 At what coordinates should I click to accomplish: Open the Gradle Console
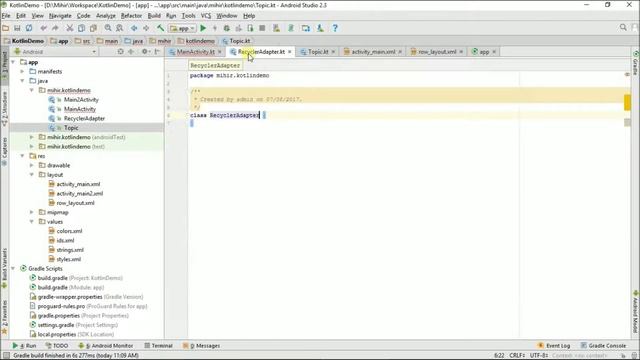tap(603, 346)
